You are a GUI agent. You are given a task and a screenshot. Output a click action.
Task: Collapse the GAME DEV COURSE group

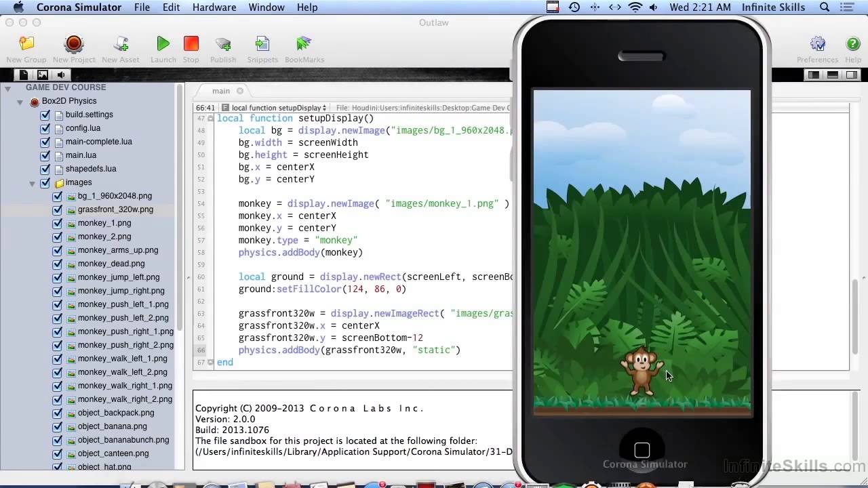click(x=8, y=89)
